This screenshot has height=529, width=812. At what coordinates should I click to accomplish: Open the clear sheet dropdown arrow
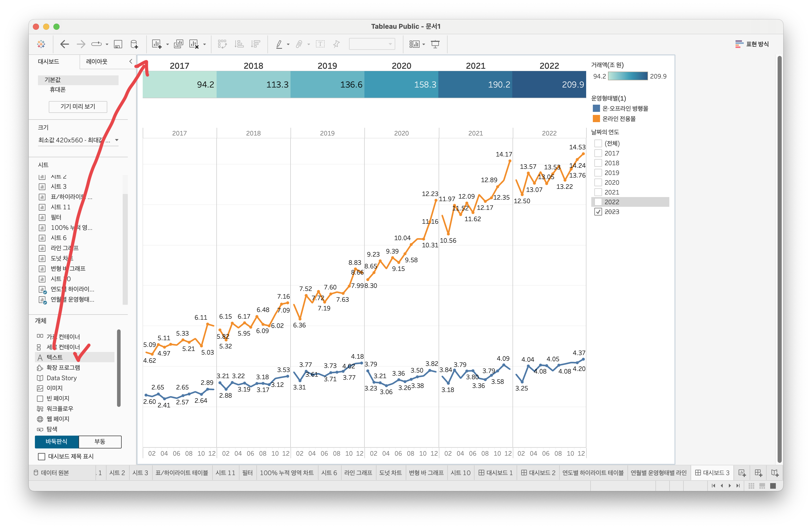pos(205,44)
